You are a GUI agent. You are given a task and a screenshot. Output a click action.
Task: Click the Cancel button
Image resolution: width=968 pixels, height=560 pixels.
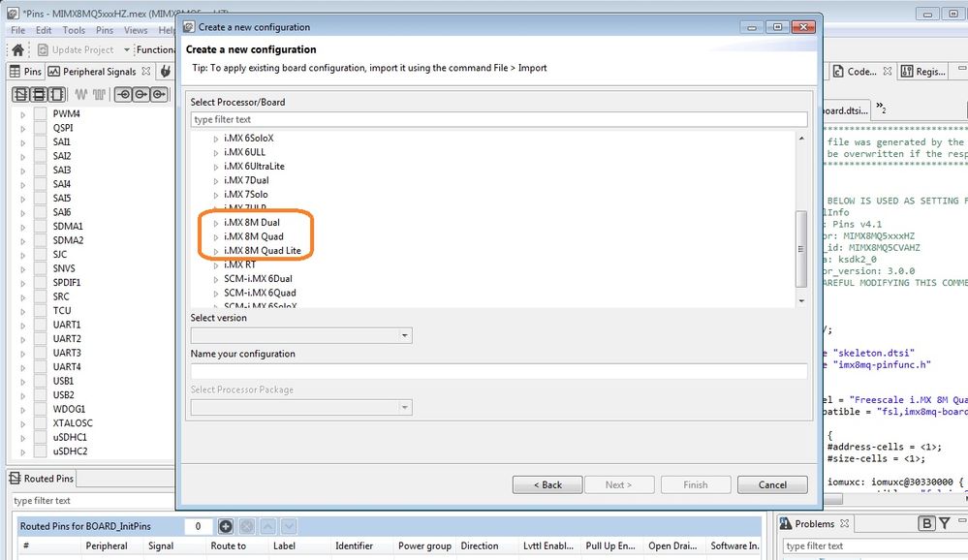772,484
